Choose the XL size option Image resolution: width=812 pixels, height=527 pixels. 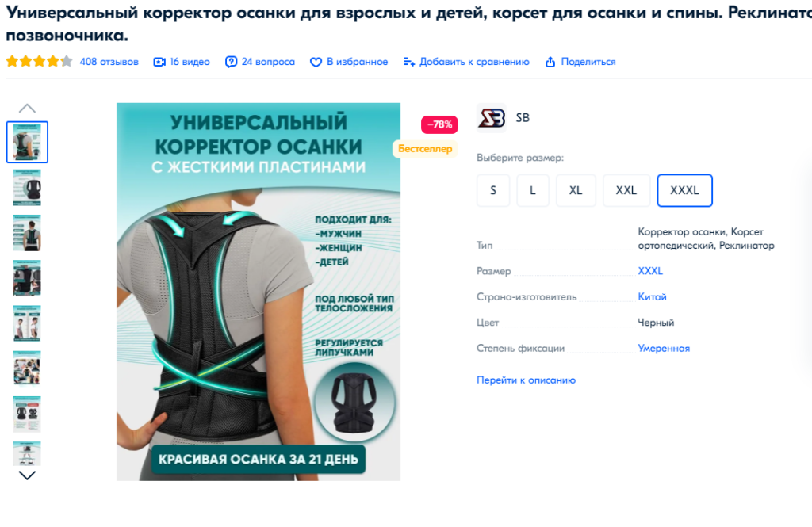[x=576, y=190]
